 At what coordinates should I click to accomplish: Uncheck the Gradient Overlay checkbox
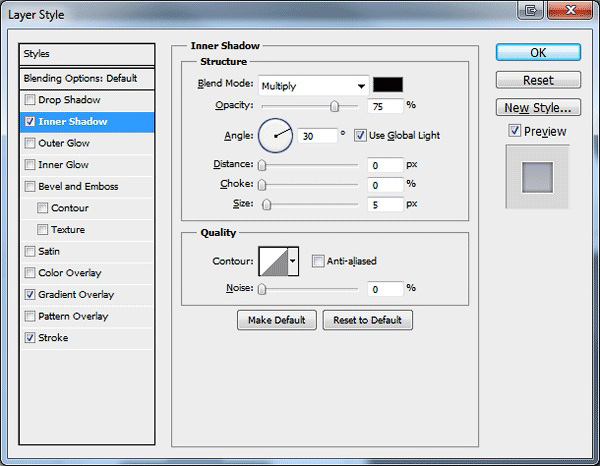(29, 295)
